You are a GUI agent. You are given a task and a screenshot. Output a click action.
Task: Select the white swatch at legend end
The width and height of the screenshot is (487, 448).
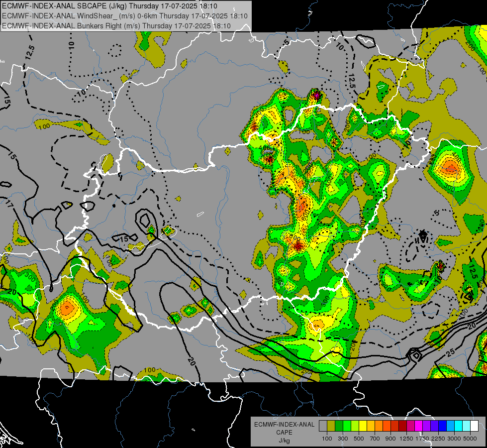click(x=474, y=426)
